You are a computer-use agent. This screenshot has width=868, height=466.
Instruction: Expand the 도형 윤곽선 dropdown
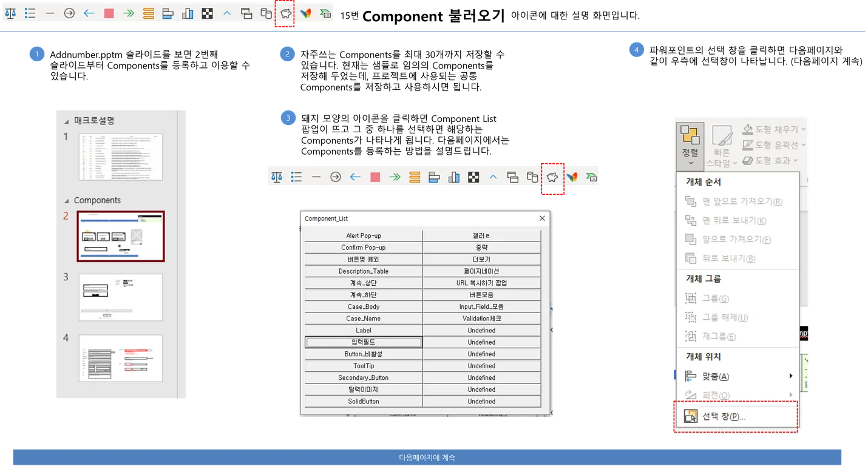coord(775,144)
